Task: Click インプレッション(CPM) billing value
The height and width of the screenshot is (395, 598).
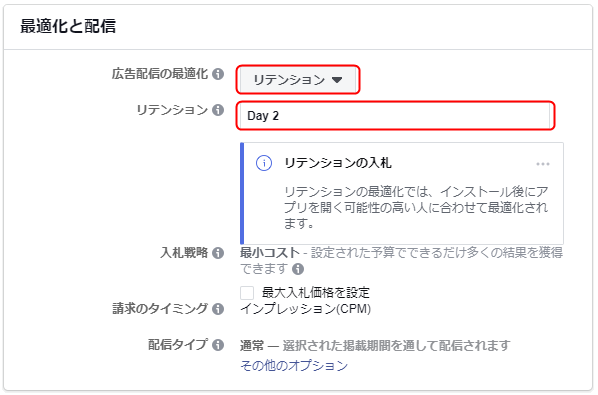Action: click(x=305, y=309)
